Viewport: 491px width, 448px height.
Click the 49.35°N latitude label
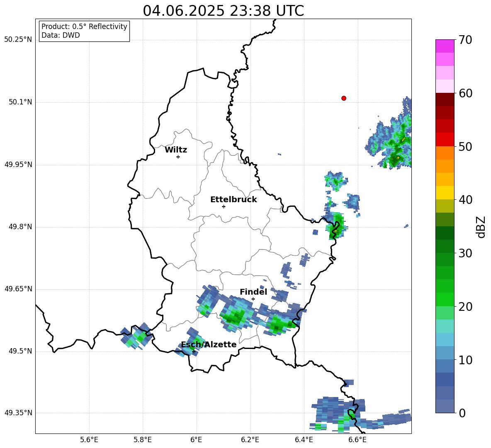[x=18, y=413]
